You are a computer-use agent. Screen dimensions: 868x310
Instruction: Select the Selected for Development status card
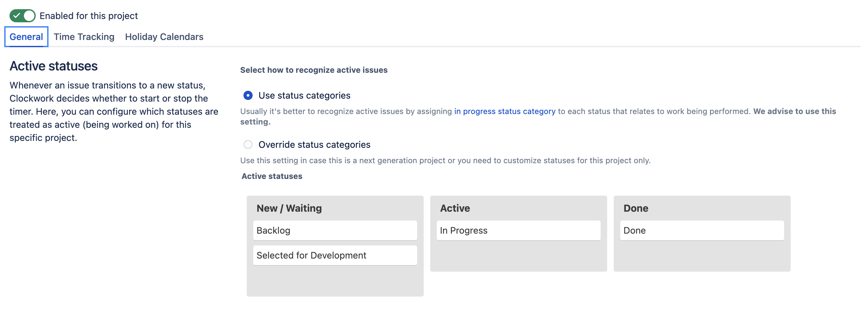(x=335, y=255)
